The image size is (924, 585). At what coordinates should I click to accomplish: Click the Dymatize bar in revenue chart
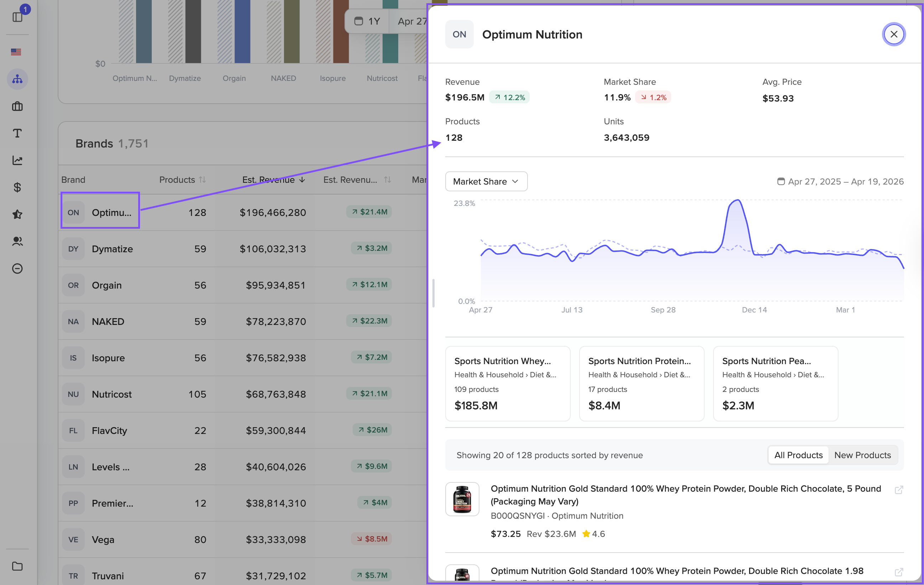[x=193, y=31]
